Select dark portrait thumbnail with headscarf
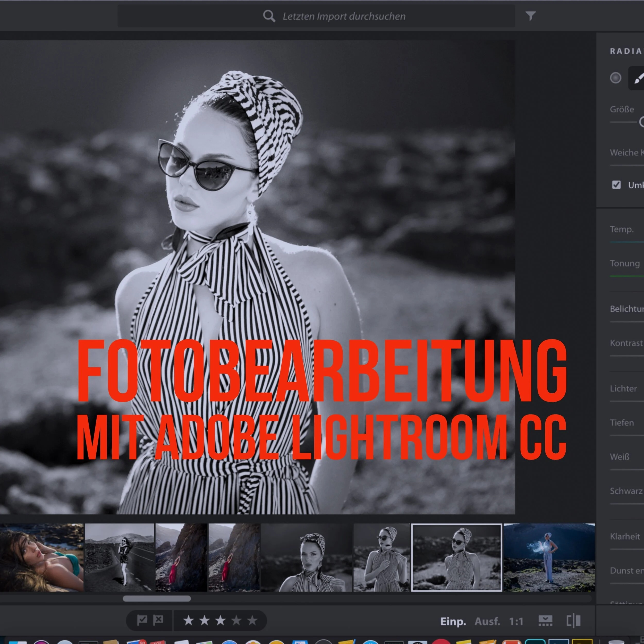This screenshot has height=644, width=644. 306,557
